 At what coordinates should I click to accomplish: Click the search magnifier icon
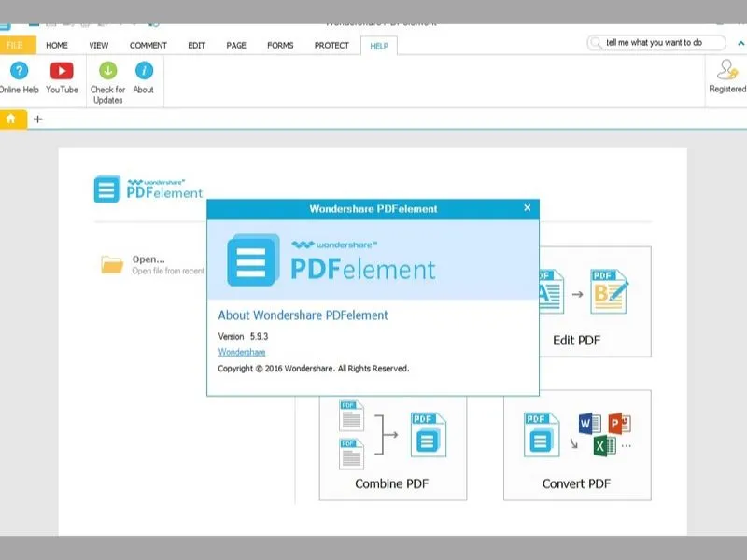click(x=596, y=43)
